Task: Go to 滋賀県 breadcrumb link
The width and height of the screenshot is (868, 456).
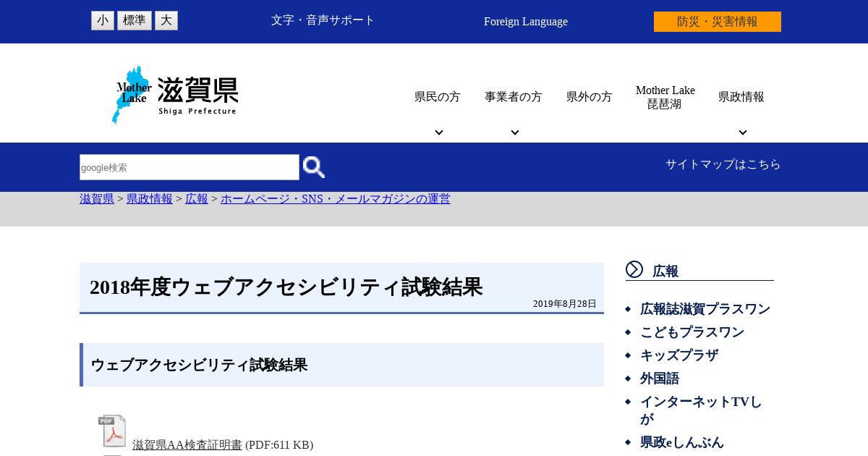Action: [x=97, y=199]
